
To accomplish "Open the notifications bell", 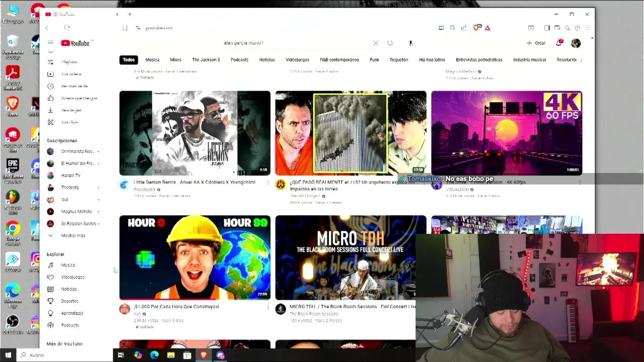I will click(x=559, y=43).
